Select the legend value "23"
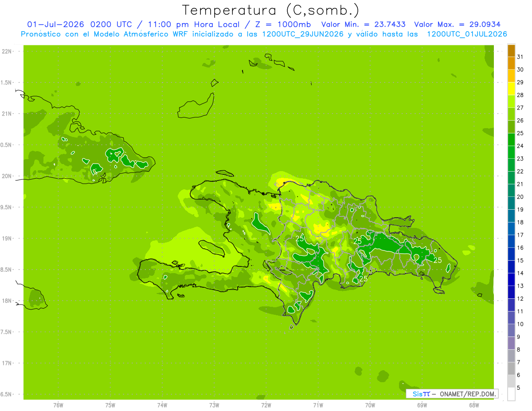532x411 pixels. (x=520, y=158)
